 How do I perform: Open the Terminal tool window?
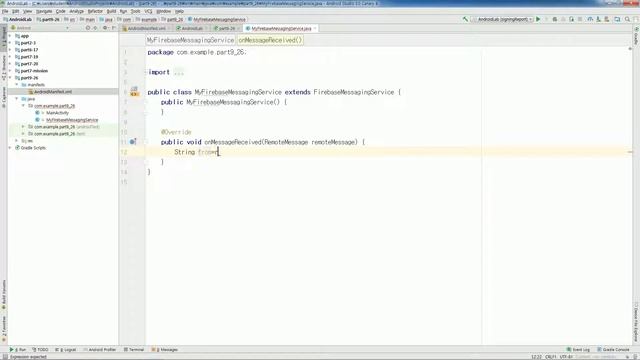pos(134,350)
